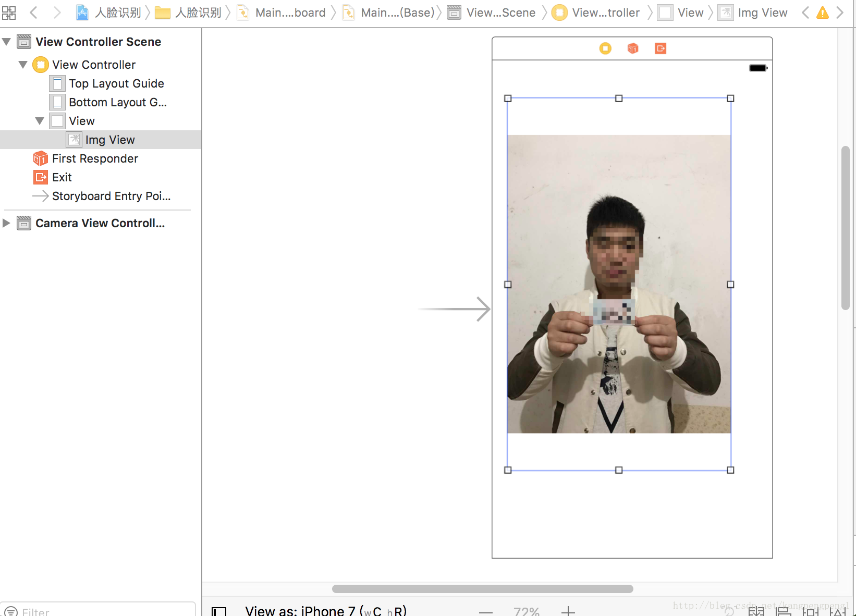Jump to the next issue
The width and height of the screenshot is (856, 616).
pos(840,13)
